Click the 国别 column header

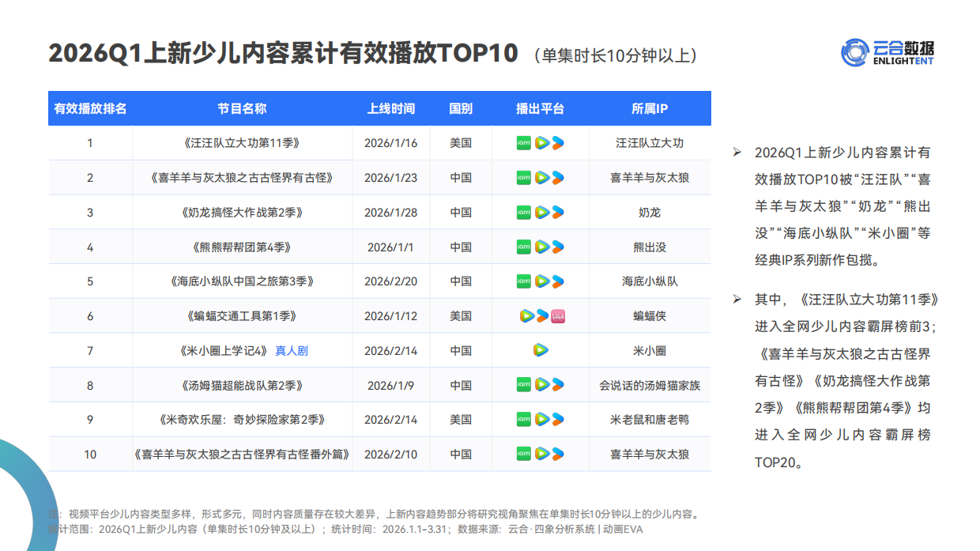pyautogui.click(x=461, y=108)
